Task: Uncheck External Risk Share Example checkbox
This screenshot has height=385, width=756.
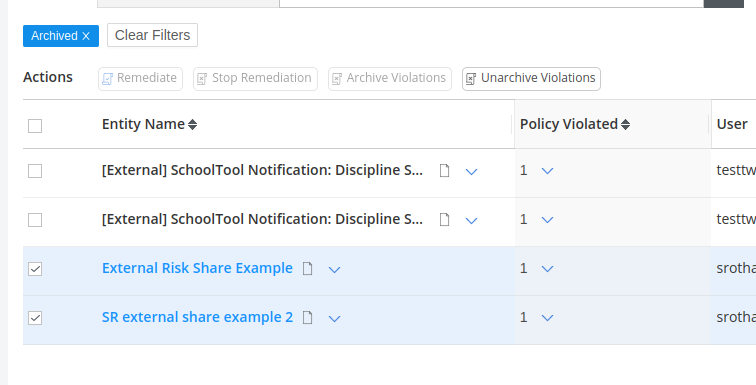Action: (x=35, y=269)
